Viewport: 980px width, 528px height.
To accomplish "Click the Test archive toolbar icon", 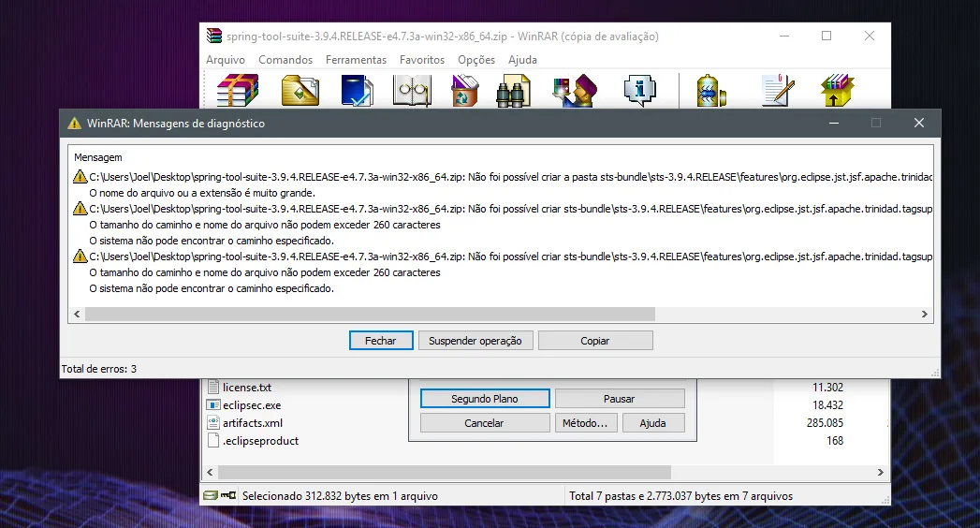I will coord(357,90).
